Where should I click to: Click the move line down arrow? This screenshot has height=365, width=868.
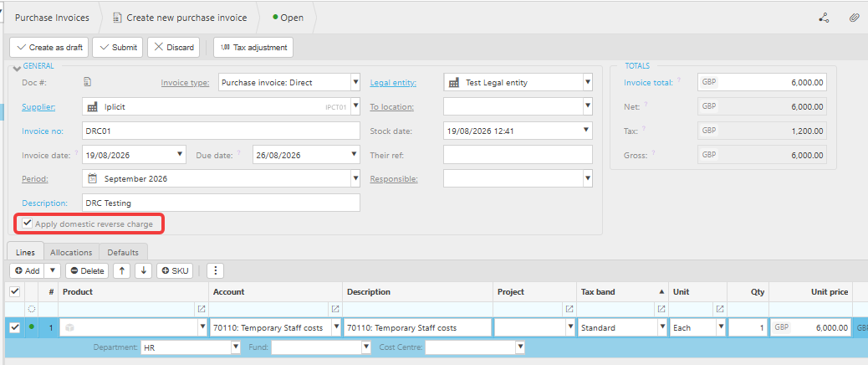pyautogui.click(x=143, y=271)
